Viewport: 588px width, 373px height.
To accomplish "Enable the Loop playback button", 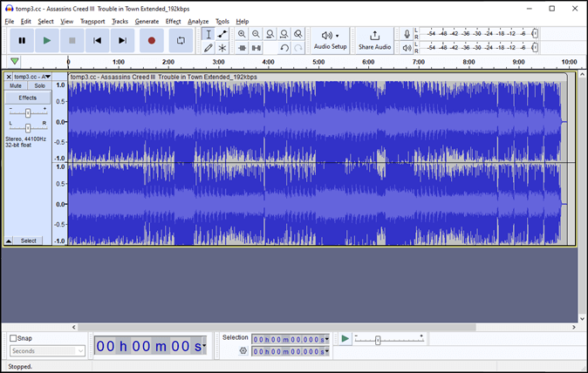I will (x=181, y=40).
